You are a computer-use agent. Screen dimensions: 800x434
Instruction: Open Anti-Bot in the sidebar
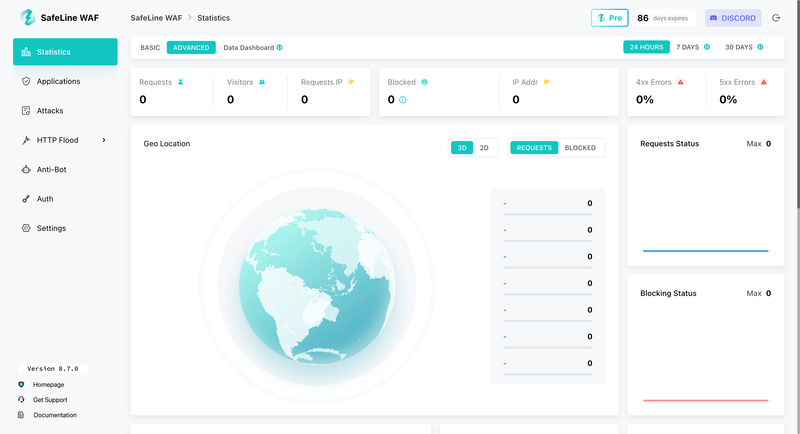pyautogui.click(x=65, y=169)
